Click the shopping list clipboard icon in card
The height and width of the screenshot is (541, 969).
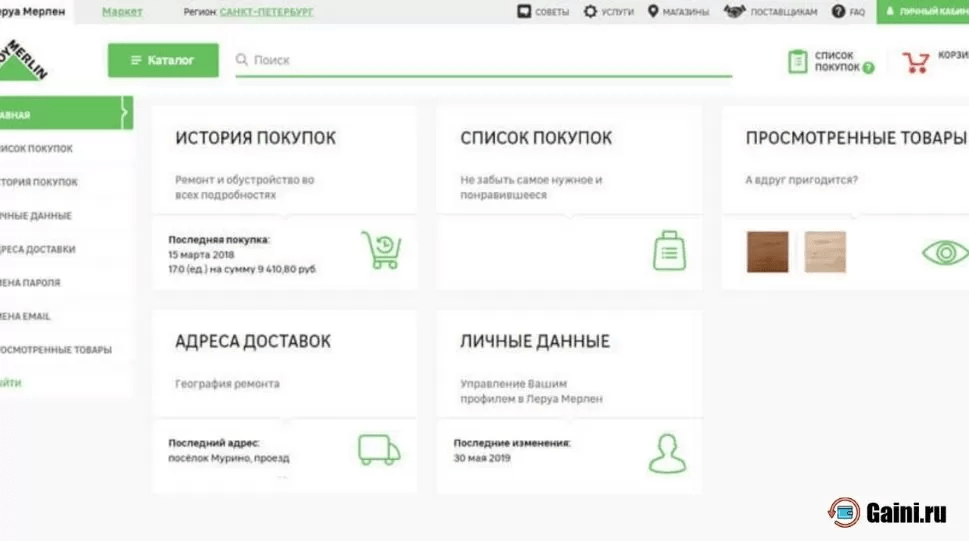667,250
